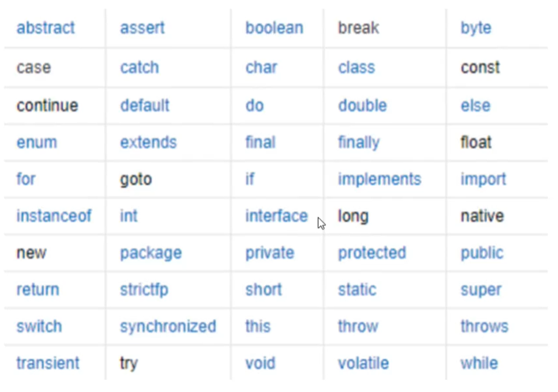
Task: Click the goto keyword text
Action: click(136, 180)
